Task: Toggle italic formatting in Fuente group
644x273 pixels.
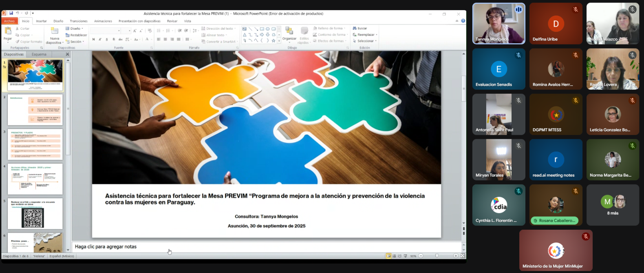Action: click(x=100, y=40)
